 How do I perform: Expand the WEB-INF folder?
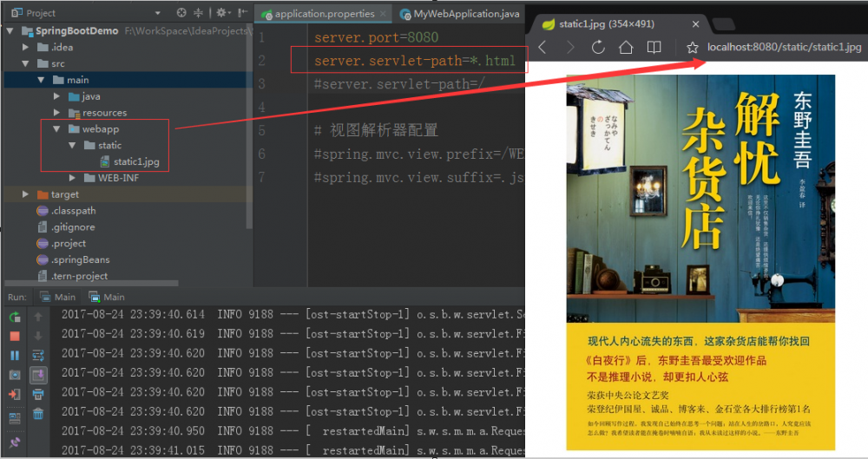pyautogui.click(x=72, y=178)
